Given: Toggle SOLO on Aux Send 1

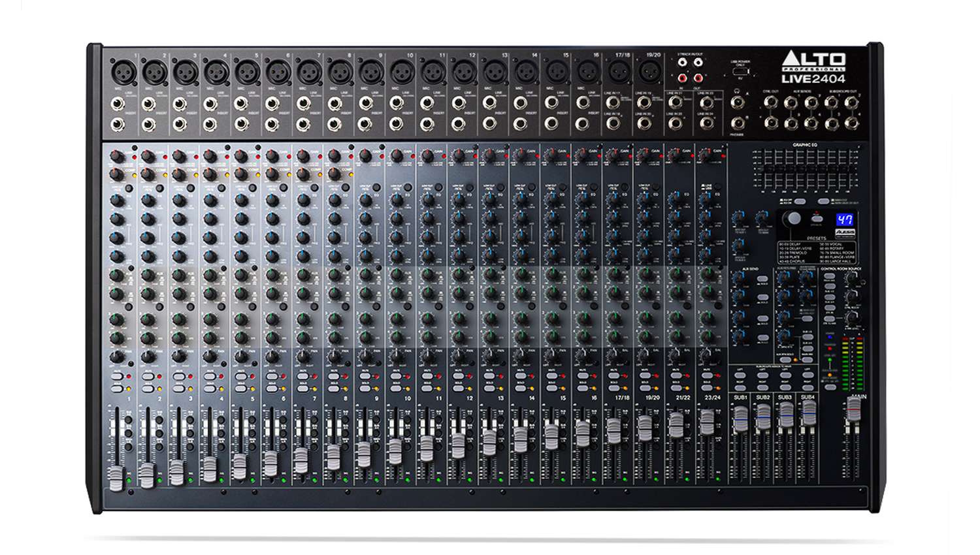Looking at the screenshot, I should point(762,278).
